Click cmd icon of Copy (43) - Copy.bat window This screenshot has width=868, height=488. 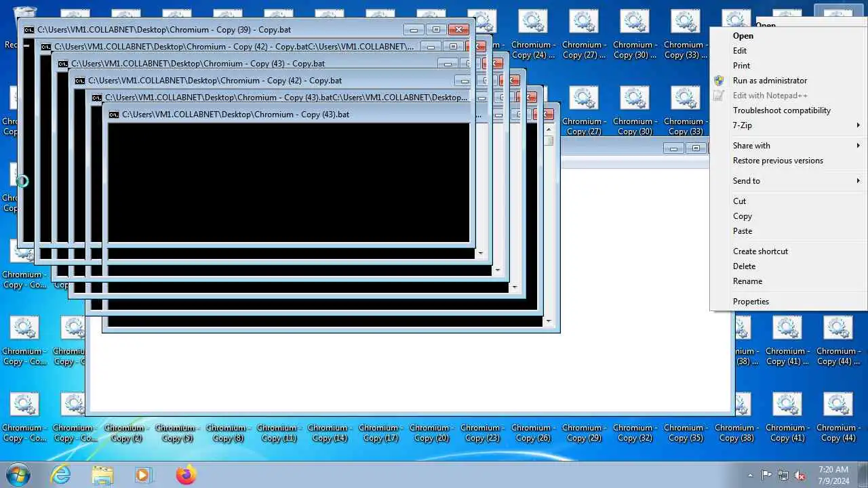coord(63,64)
